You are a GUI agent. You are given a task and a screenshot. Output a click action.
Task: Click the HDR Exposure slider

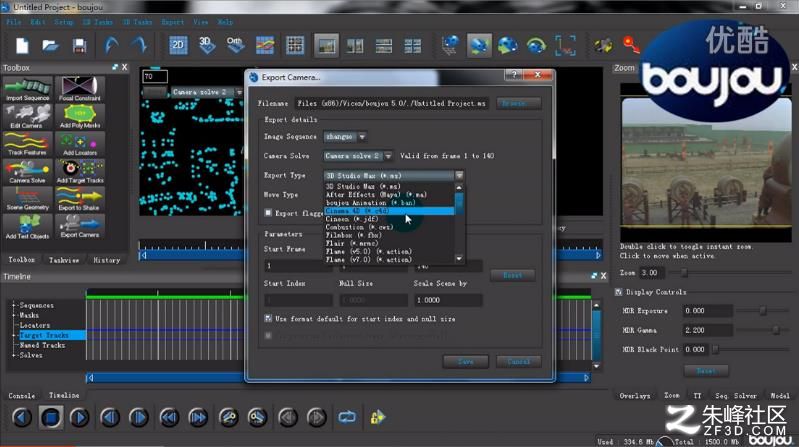[763, 310]
